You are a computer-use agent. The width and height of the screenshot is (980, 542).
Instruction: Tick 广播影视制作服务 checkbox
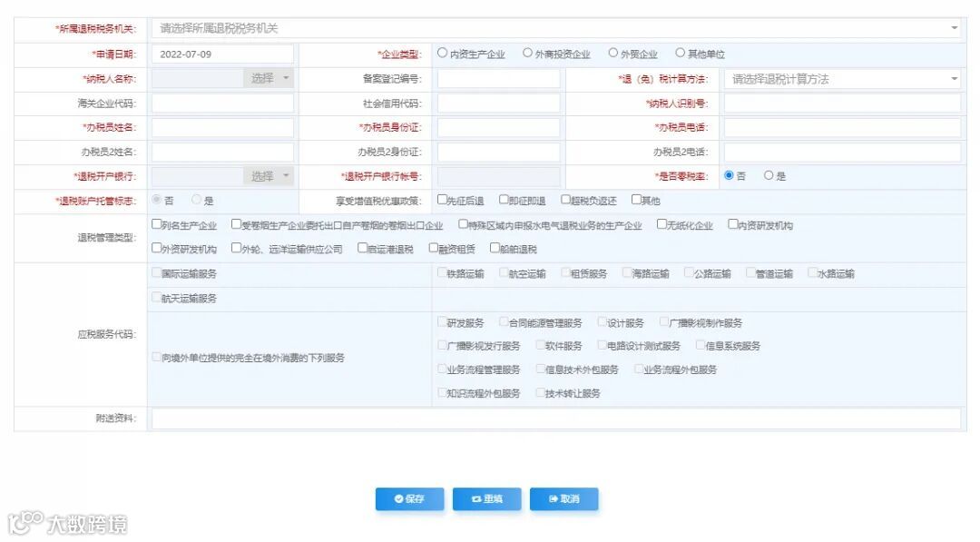coord(664,322)
